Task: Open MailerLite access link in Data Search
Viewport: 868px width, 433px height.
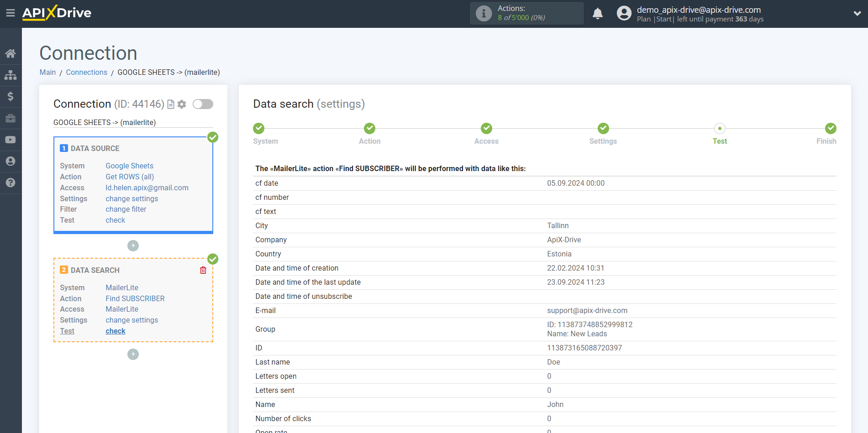Action: 122,309
